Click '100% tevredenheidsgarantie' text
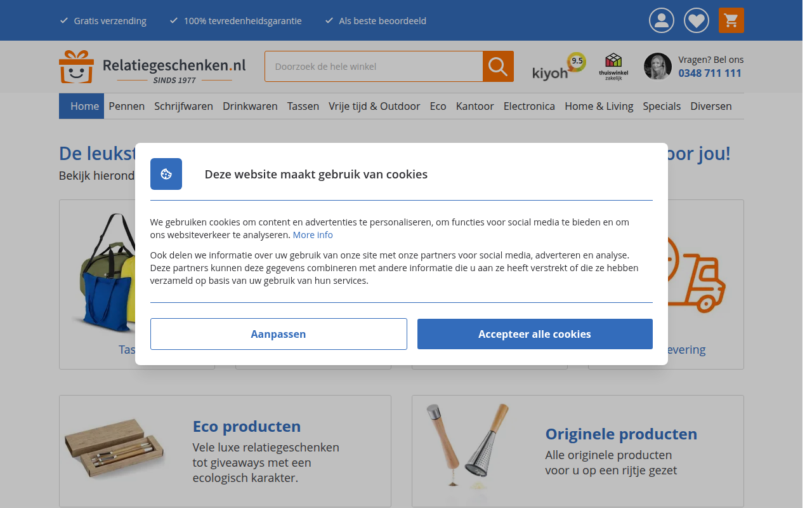This screenshot has height=508, width=812. click(243, 21)
